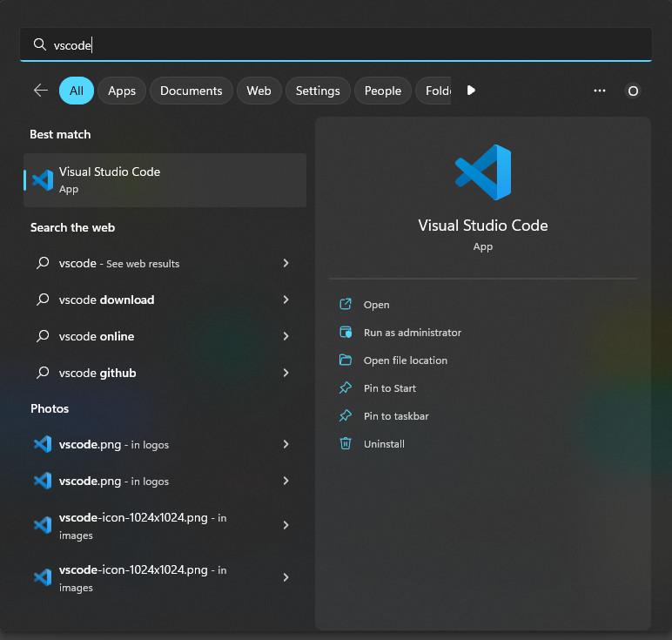Expand the vscode download web suggestion
Image resolution: width=672 pixels, height=640 pixels.
[286, 300]
